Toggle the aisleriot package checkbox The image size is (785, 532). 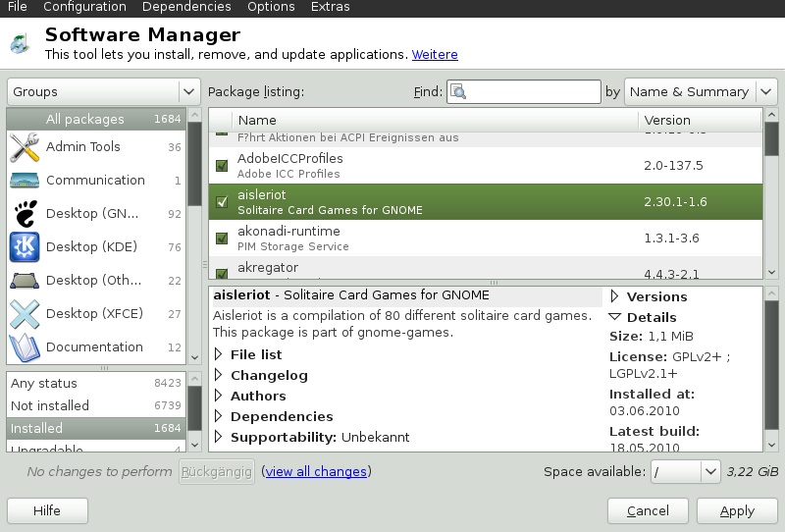pos(222,202)
